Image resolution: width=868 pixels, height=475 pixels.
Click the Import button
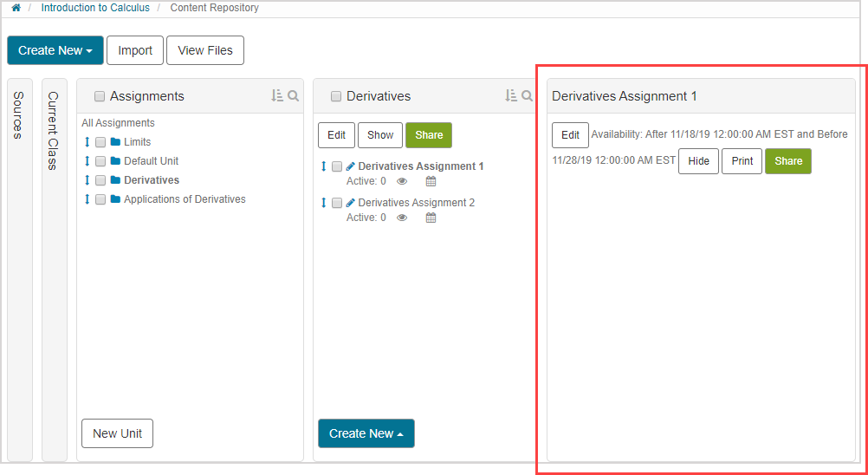(135, 50)
